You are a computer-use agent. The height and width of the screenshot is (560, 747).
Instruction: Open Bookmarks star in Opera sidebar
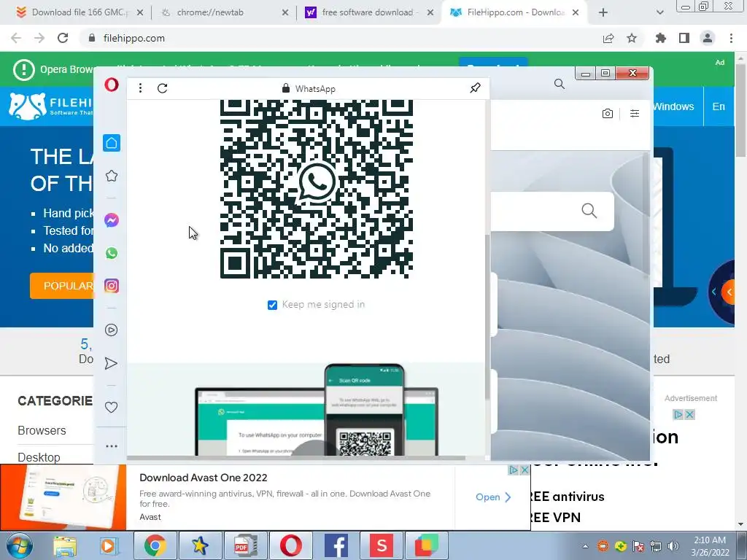[x=112, y=176]
